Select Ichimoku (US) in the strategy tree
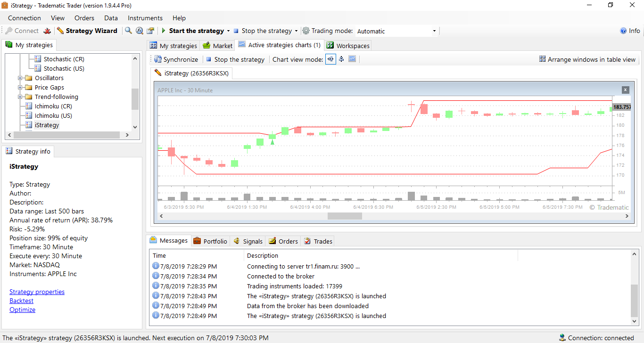This screenshot has width=644, height=343. click(53, 115)
